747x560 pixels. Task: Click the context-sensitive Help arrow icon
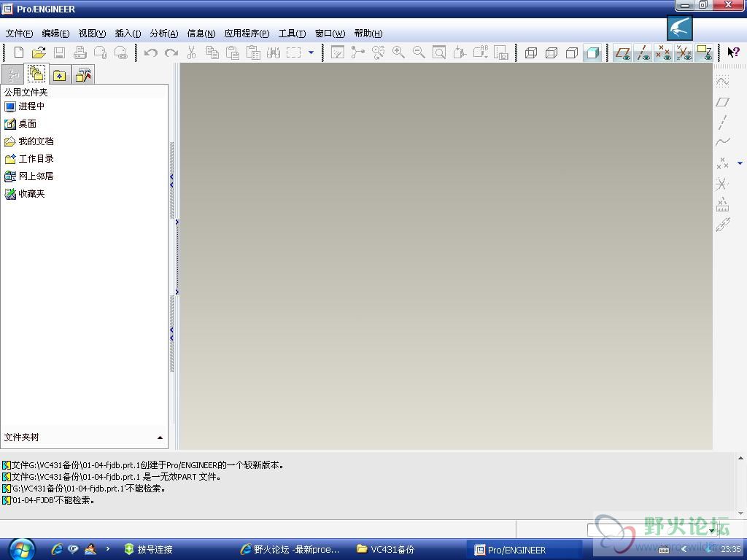(x=733, y=52)
